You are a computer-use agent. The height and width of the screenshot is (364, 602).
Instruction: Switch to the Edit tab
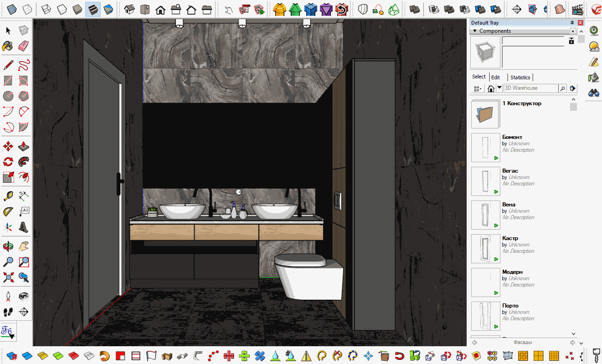(495, 77)
